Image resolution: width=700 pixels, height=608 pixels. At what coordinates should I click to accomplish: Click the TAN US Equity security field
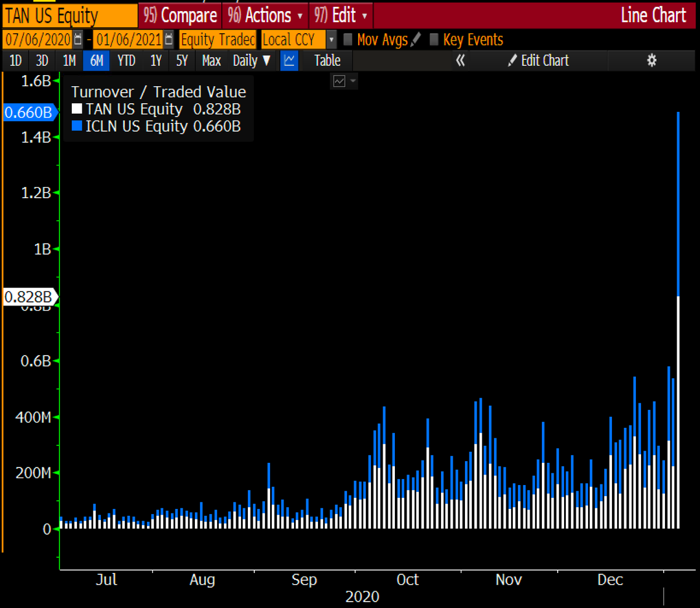[x=70, y=16]
